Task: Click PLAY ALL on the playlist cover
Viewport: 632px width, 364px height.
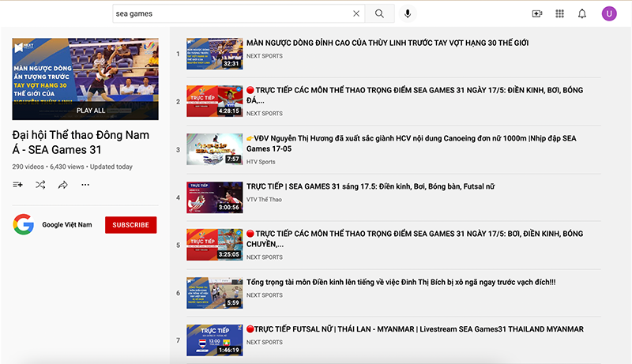Action: 91,111
